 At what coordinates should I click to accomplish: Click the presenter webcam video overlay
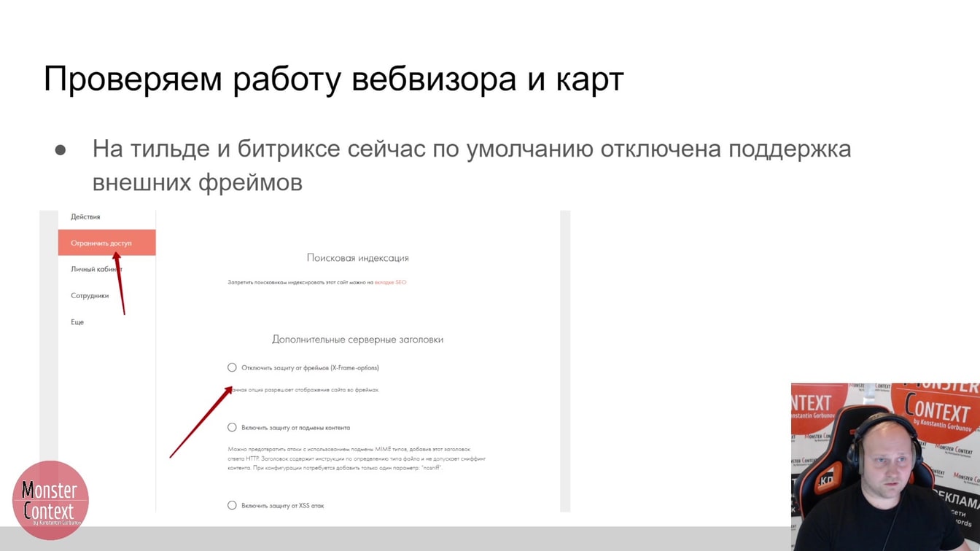[885, 466]
